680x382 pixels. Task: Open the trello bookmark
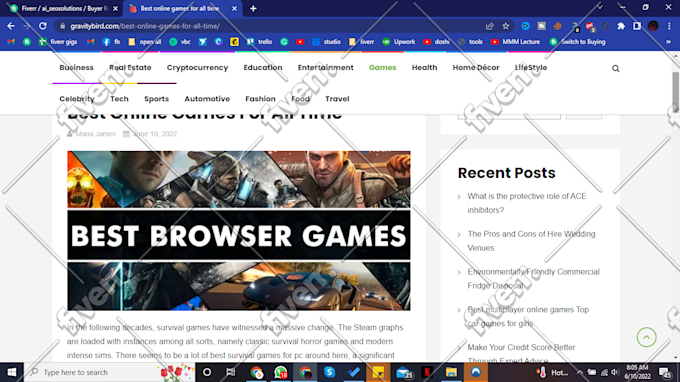coord(259,42)
